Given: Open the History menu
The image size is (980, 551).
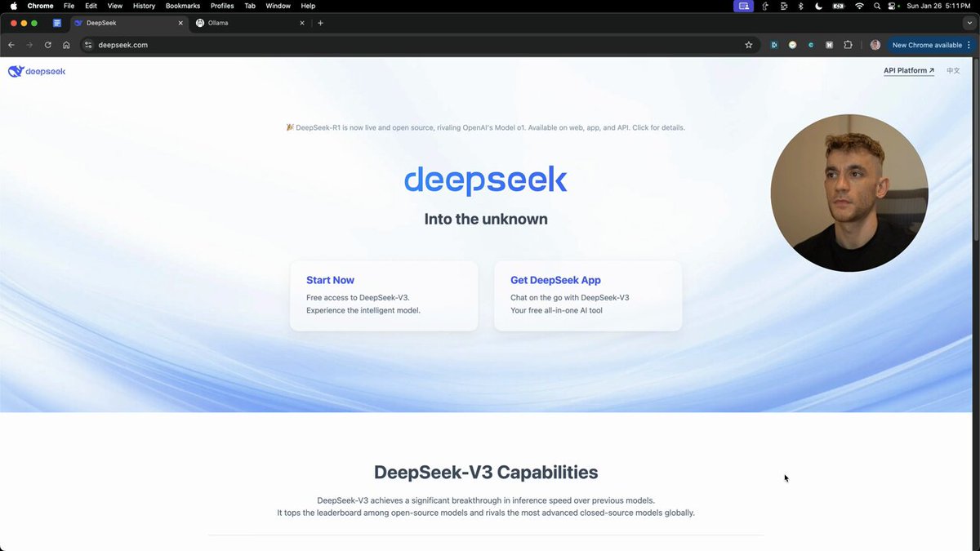Looking at the screenshot, I should coord(144,6).
